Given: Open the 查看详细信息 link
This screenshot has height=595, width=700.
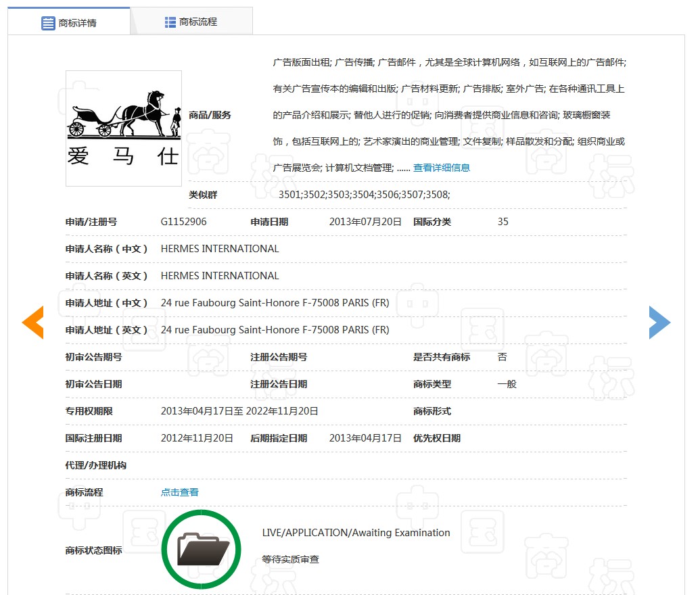Looking at the screenshot, I should pyautogui.click(x=442, y=168).
